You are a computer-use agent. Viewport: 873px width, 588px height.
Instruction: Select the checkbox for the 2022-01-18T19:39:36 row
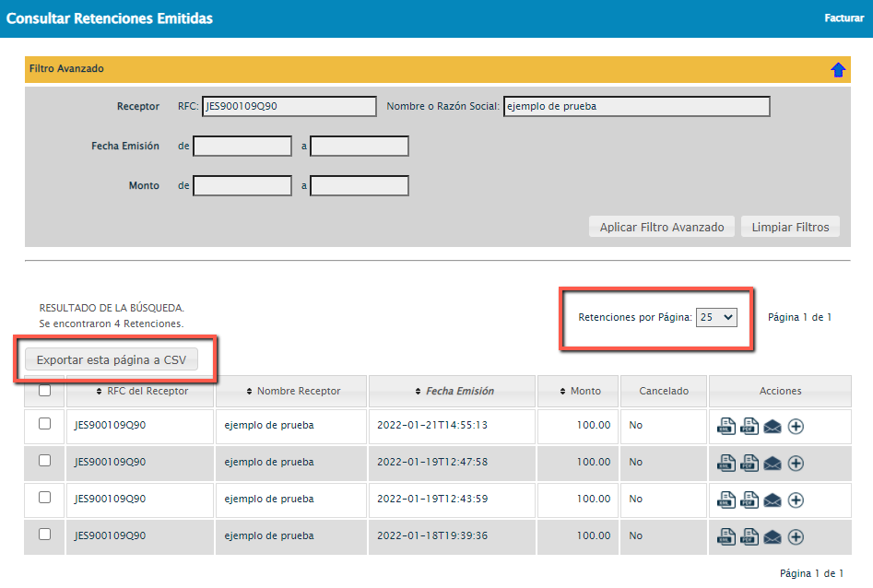click(x=44, y=535)
